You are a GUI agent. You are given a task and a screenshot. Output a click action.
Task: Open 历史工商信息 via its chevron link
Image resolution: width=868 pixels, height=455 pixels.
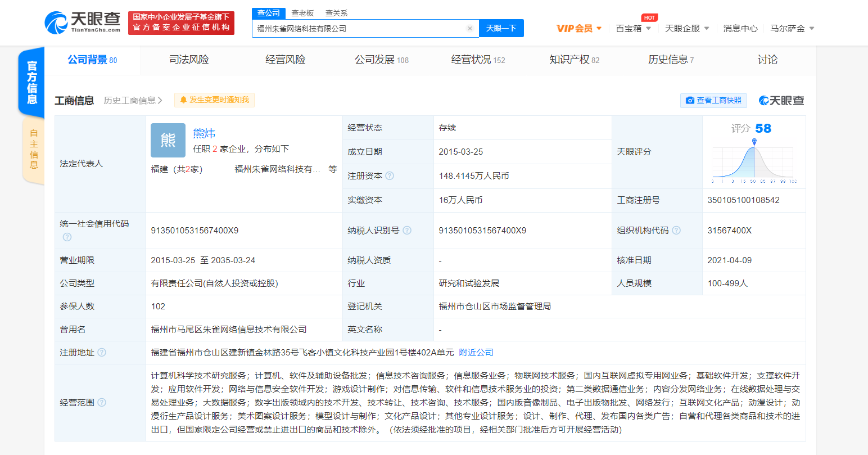(x=133, y=101)
